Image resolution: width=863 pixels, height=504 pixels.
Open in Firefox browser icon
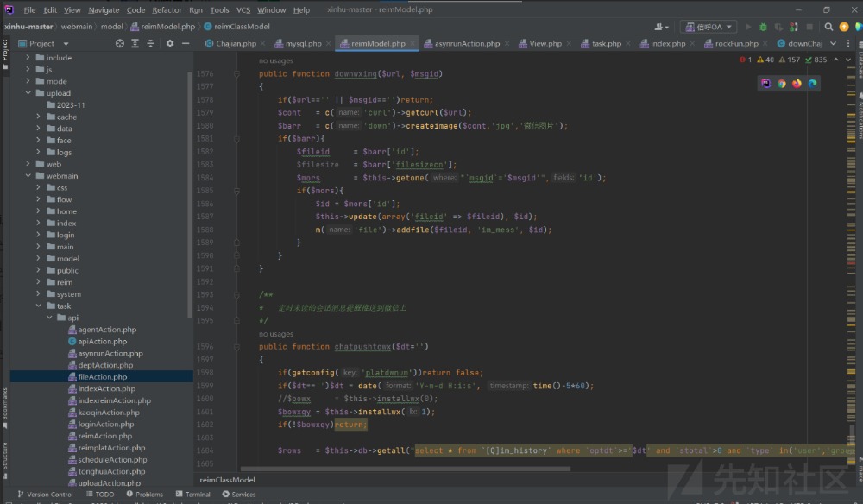tap(797, 84)
